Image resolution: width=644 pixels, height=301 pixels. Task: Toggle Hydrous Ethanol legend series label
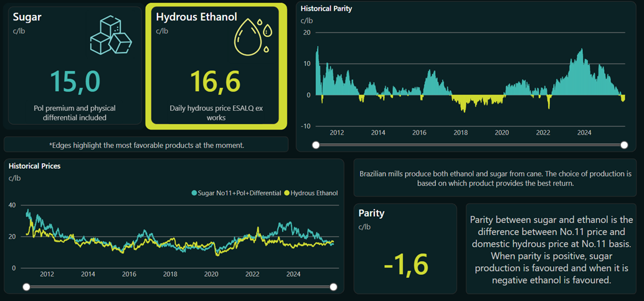[314, 193]
